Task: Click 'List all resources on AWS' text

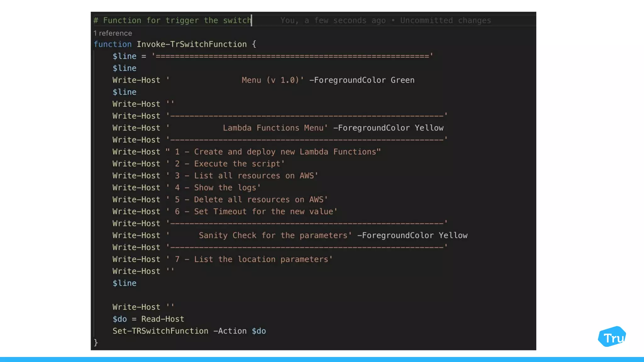Action: 254,176
